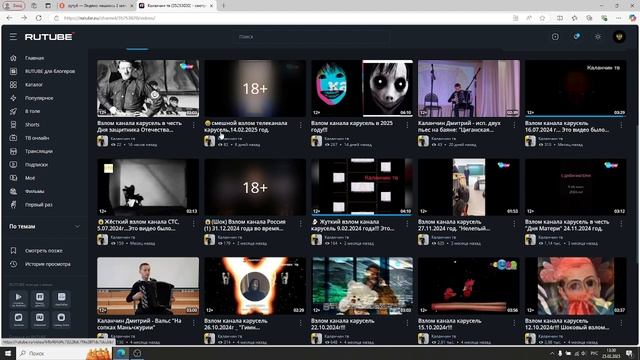Open the browser three-dot settings menu

(x=619, y=18)
